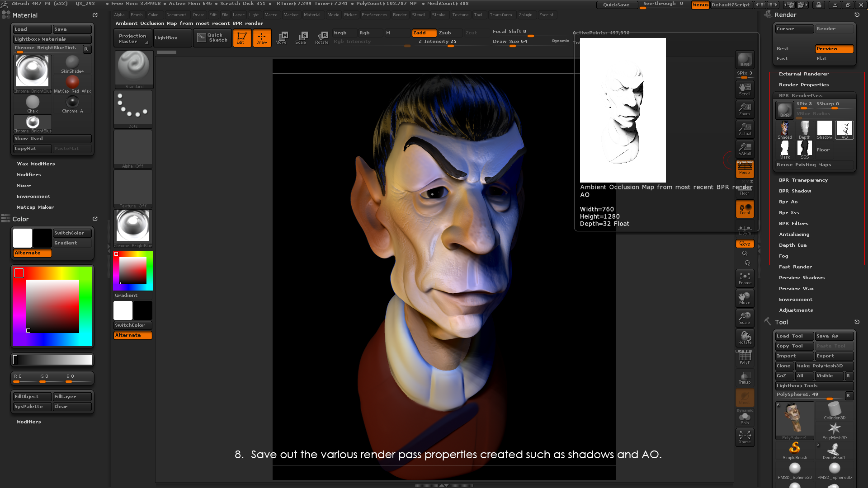
Task: Click the Make PolyMesh3D button
Action: point(824,366)
